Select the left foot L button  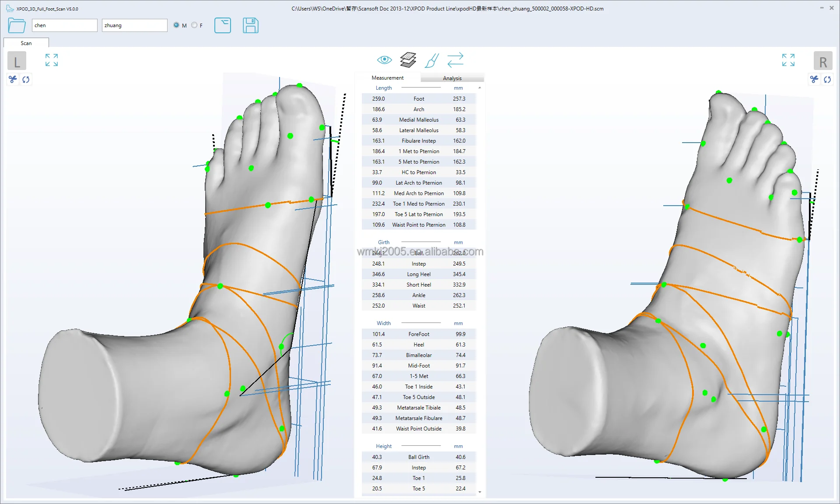coord(17,61)
